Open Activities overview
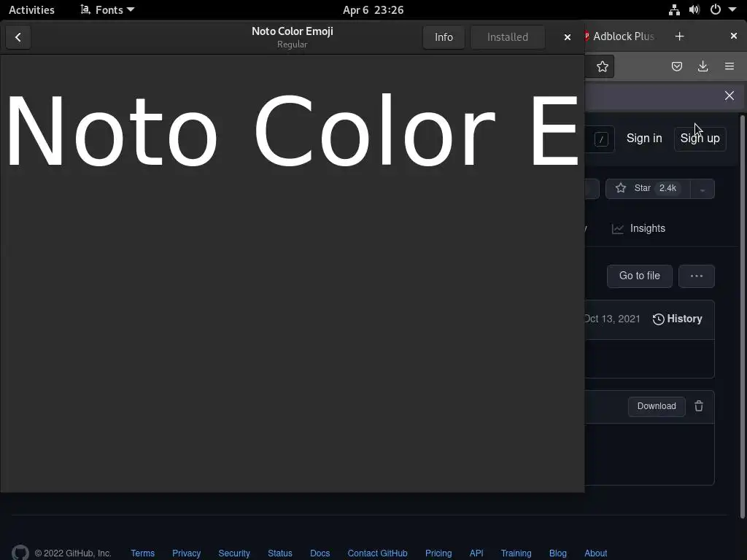 click(31, 10)
